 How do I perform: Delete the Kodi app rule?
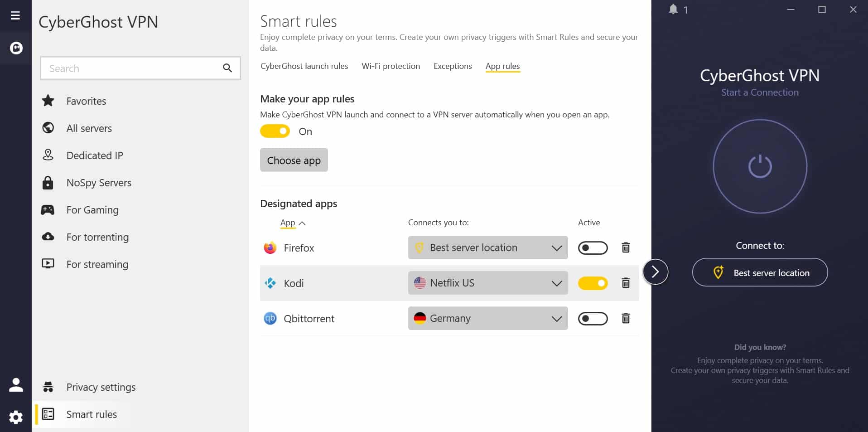coord(626,283)
